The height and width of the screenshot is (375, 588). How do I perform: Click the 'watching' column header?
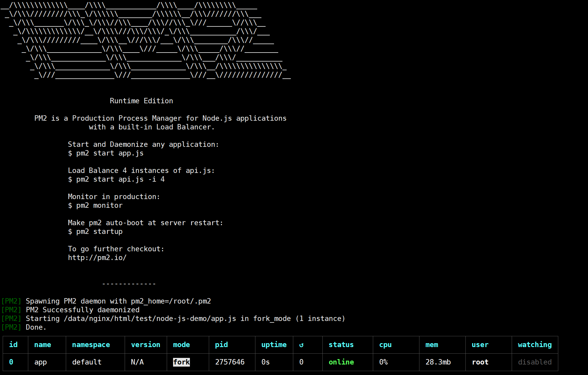pyautogui.click(x=535, y=345)
